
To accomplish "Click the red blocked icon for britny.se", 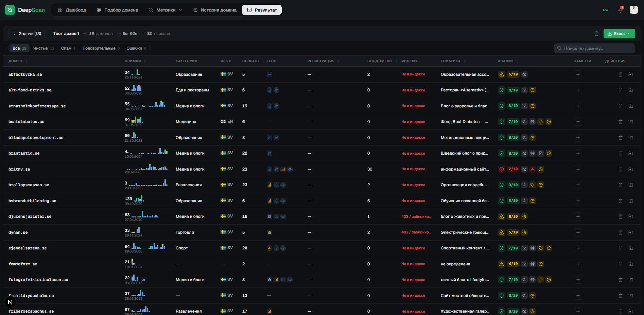I will [x=502, y=169].
